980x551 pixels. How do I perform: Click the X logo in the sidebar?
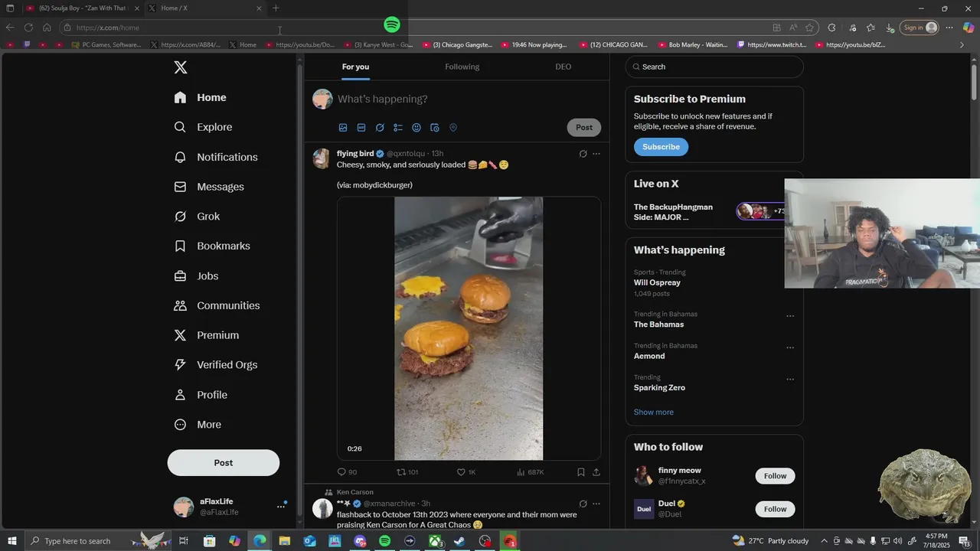[x=181, y=67]
